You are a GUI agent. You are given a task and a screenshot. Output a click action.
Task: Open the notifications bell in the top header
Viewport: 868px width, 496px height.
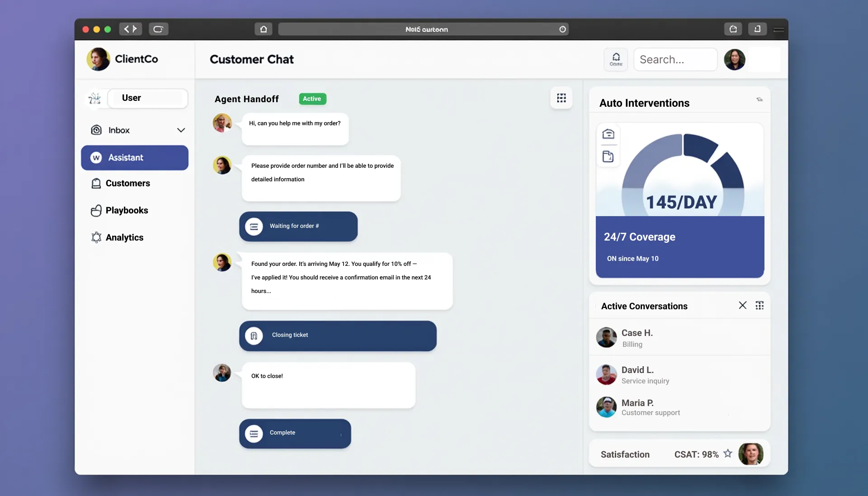pyautogui.click(x=616, y=59)
